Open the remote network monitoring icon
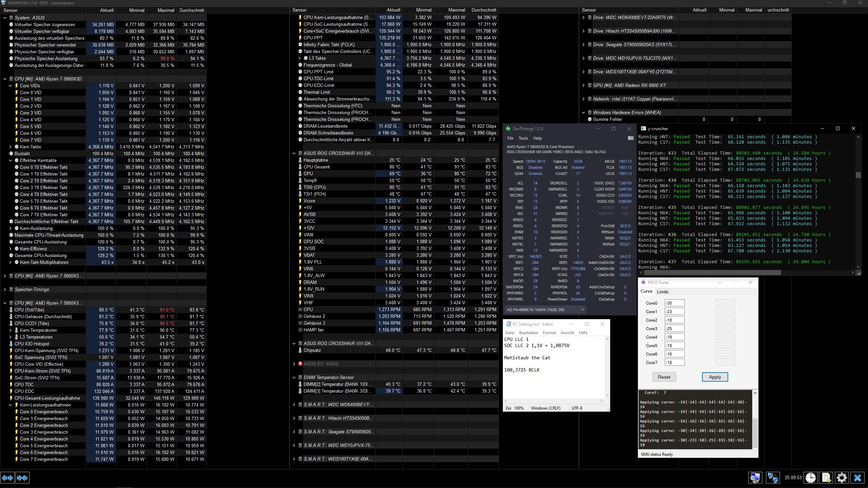868x488 pixels. pos(772,478)
